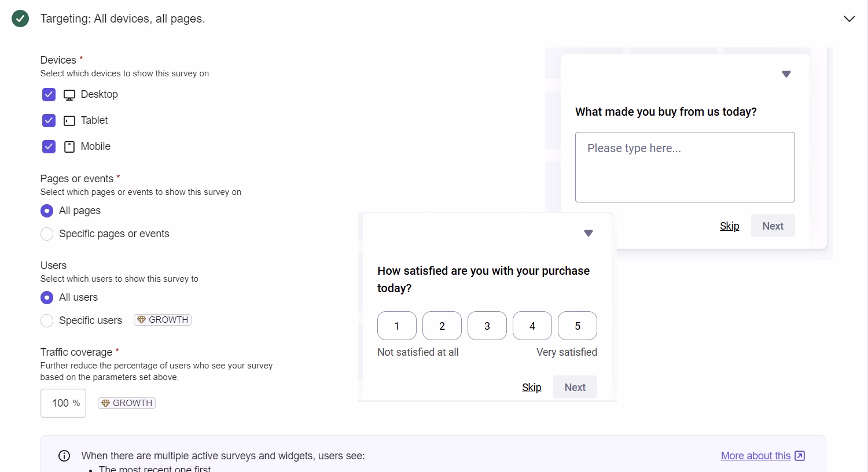This screenshot has width=868, height=472.
Task: Click the Very satisfied label
Action: [x=567, y=352]
